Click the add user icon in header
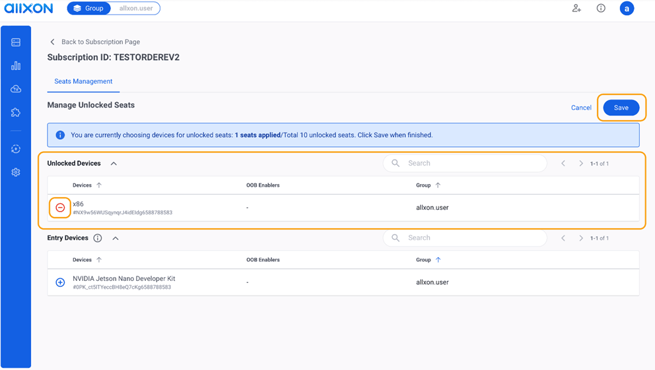 pyautogui.click(x=576, y=8)
